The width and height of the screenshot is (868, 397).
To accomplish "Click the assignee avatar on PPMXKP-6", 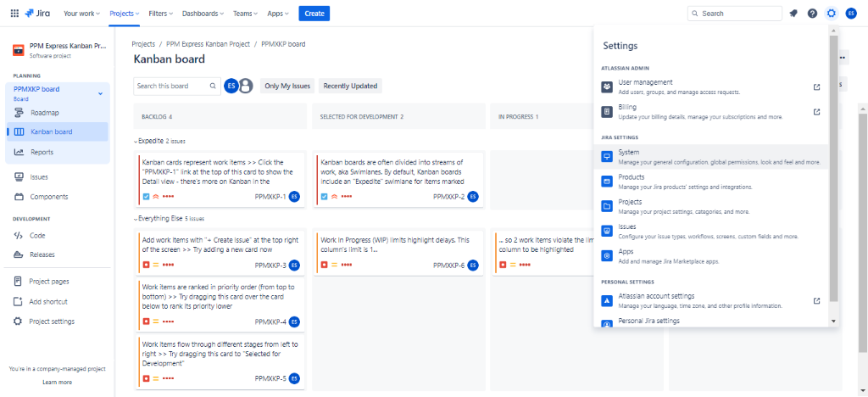I will (x=473, y=266).
